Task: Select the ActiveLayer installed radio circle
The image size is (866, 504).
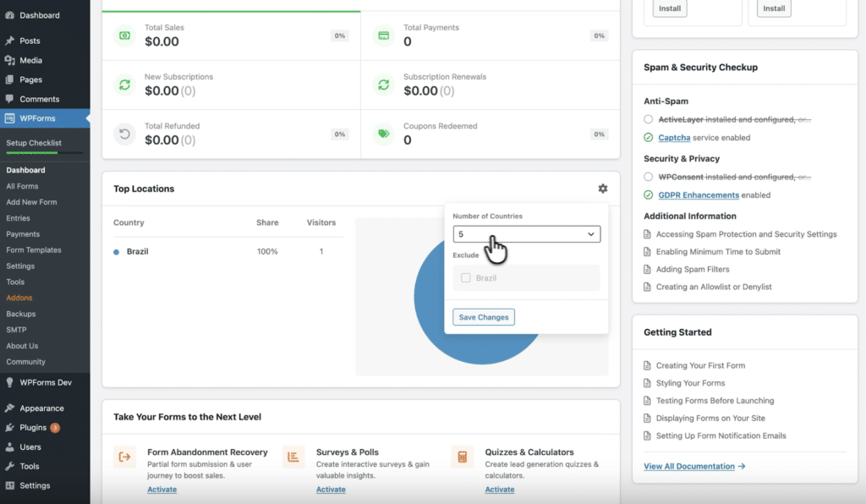Action: pos(649,119)
